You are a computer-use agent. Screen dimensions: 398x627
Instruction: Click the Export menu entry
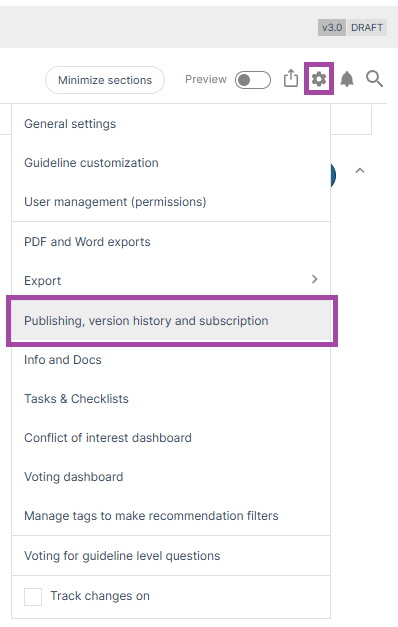click(x=171, y=280)
